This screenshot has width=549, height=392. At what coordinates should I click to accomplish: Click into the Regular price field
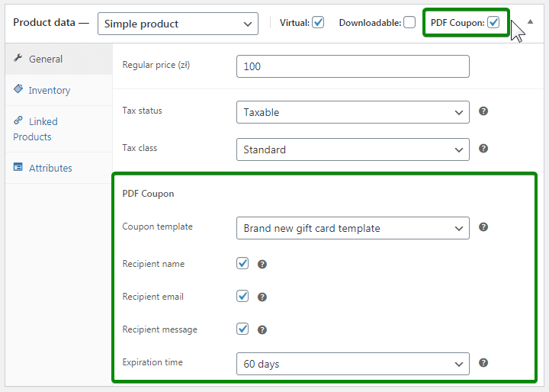pos(352,66)
